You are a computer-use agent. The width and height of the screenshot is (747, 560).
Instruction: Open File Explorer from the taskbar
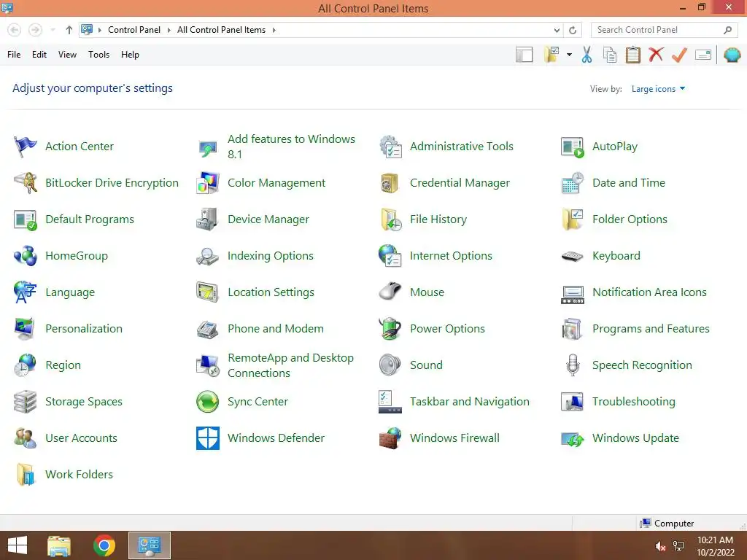click(x=59, y=545)
